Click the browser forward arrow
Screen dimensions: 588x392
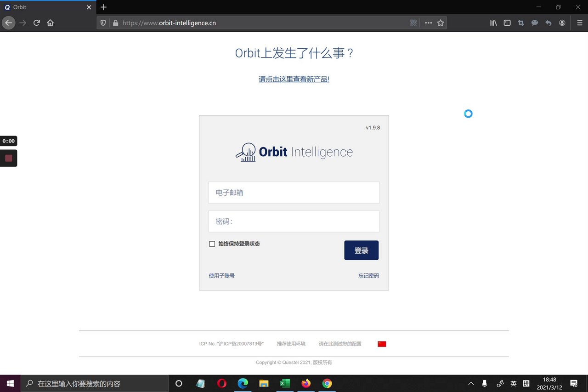pos(23,23)
